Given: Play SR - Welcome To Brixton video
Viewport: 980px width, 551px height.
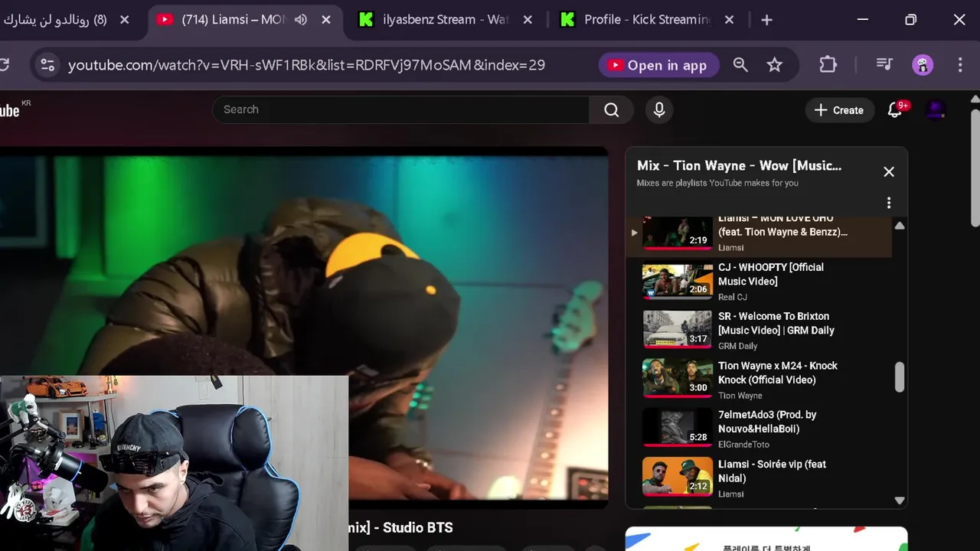Looking at the screenshot, I should pyautogui.click(x=776, y=323).
